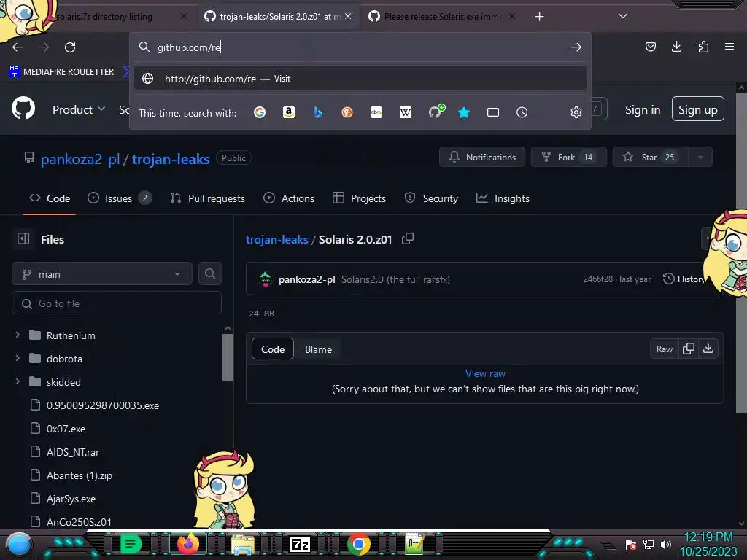The height and width of the screenshot is (560, 747).
Task: Open 0x07.exe in the file tree
Action: point(66,429)
